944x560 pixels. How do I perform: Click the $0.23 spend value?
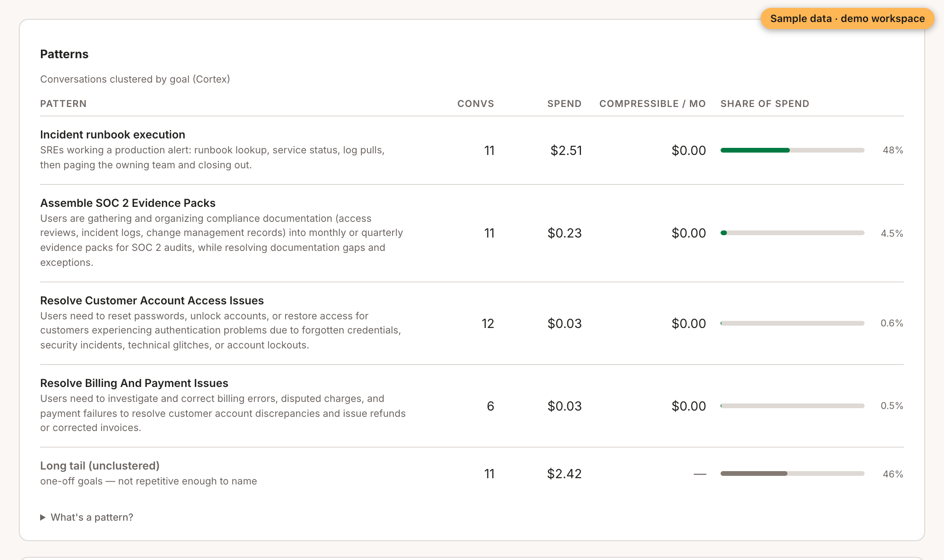[x=564, y=233]
